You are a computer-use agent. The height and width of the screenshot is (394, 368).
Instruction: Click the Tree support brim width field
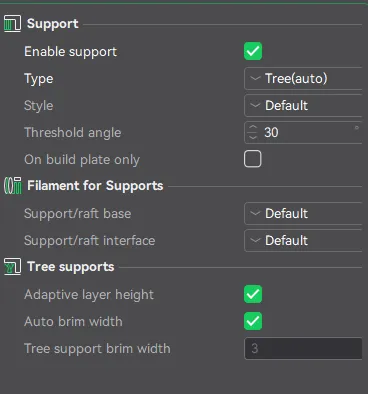303,349
